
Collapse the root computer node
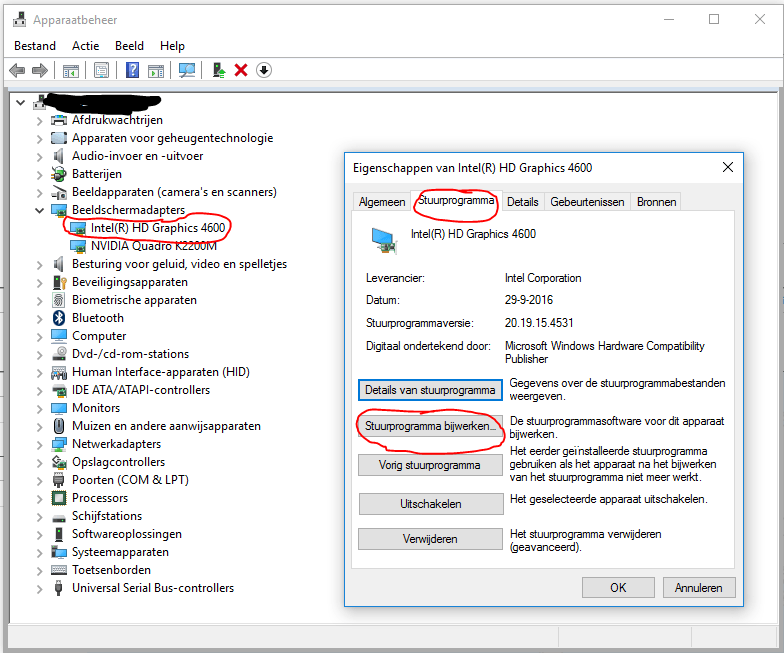[20, 102]
